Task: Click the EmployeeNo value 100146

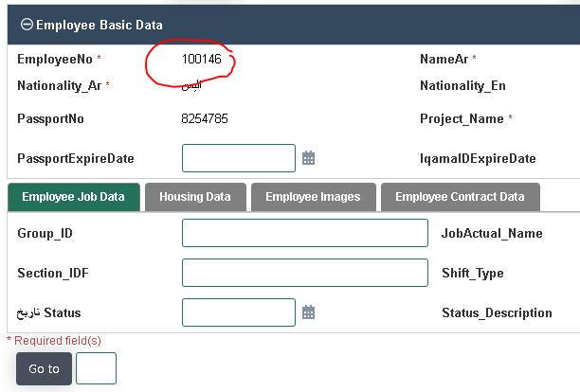Action: click(x=201, y=60)
